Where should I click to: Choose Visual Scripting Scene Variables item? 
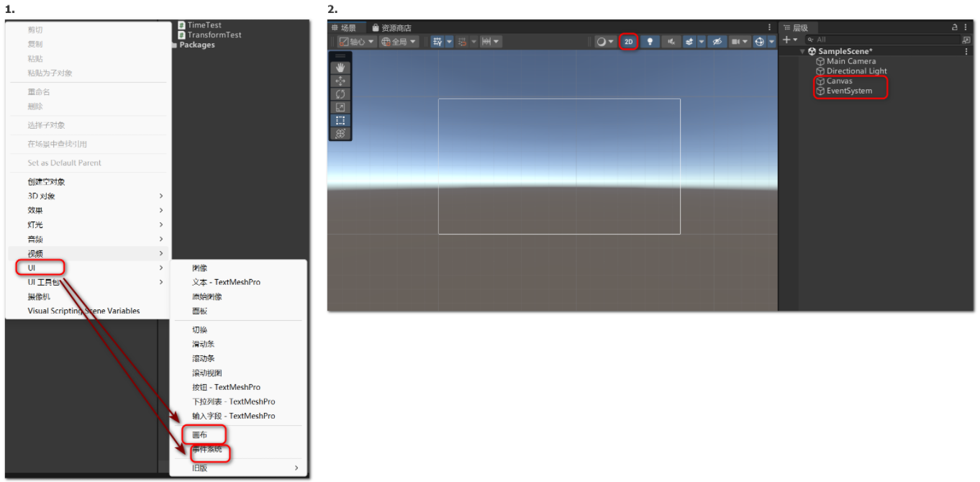point(89,311)
